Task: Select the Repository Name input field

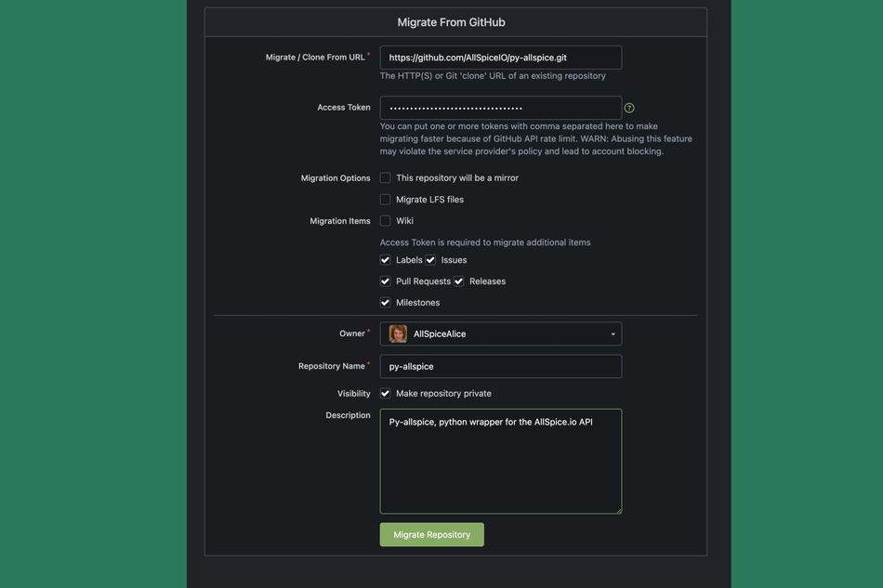Action: click(x=501, y=366)
